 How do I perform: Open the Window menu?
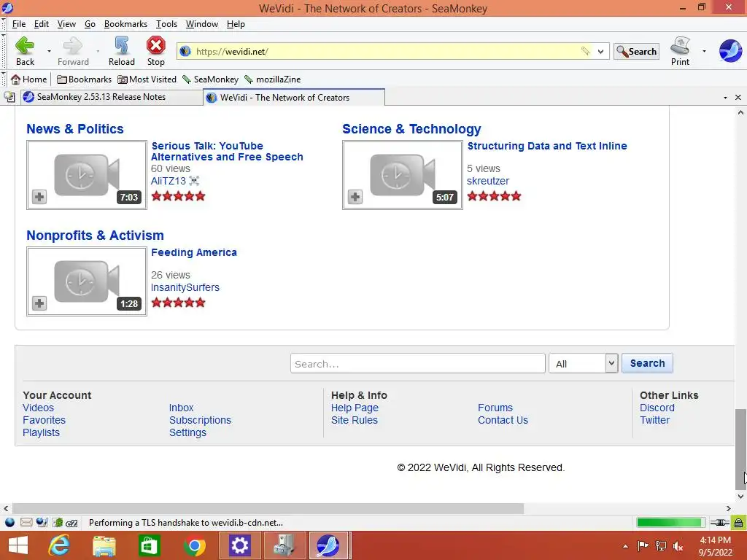click(x=201, y=24)
